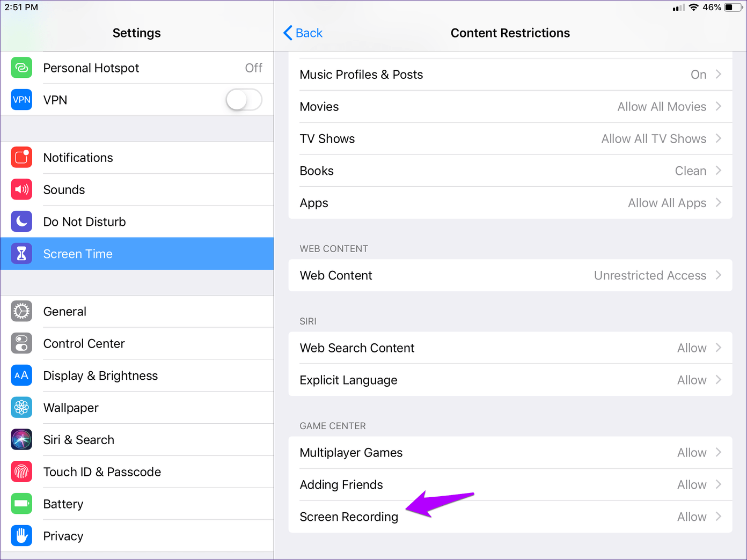The image size is (747, 560).
Task: Open the Books Clean setting chevron
Action: click(x=719, y=171)
